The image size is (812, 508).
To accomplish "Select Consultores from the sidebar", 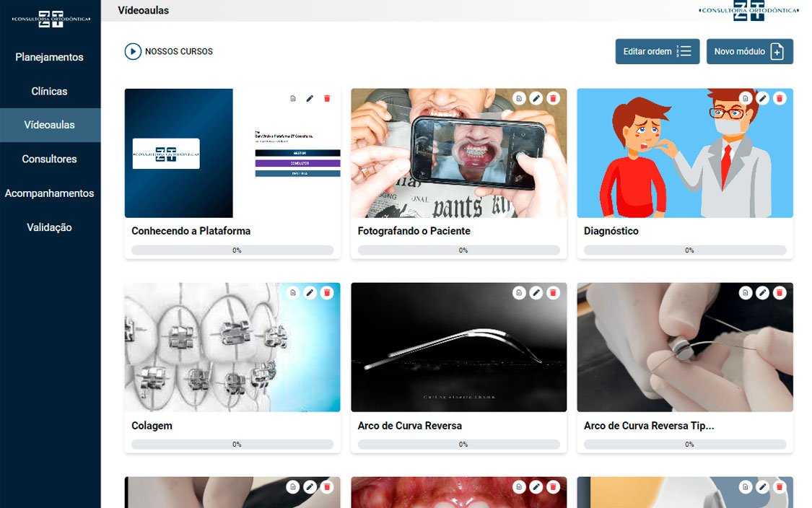I will pyautogui.click(x=50, y=159).
